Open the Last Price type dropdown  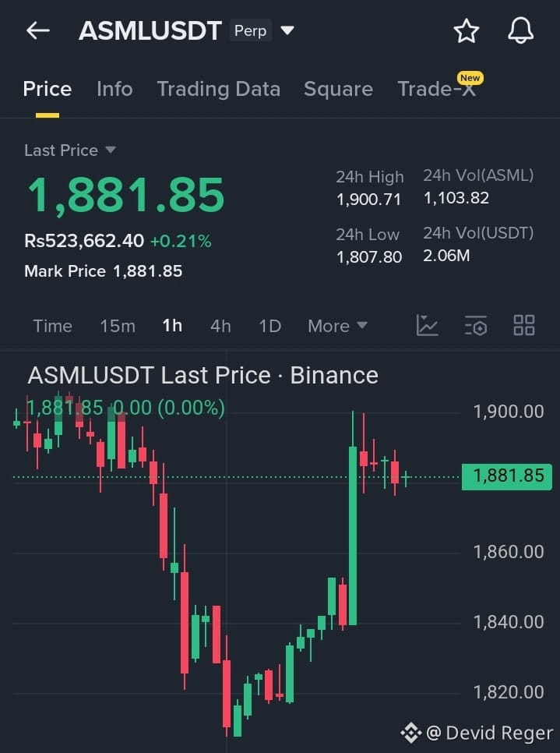pos(70,150)
